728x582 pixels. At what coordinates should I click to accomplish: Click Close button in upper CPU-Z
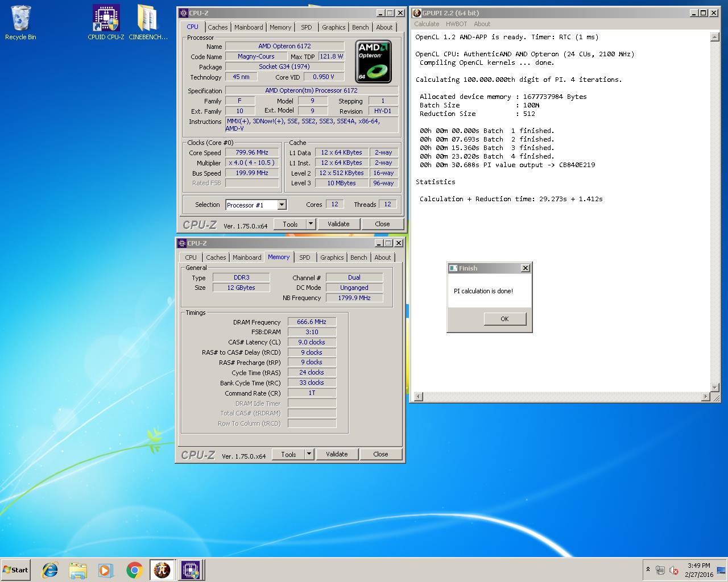(x=382, y=224)
